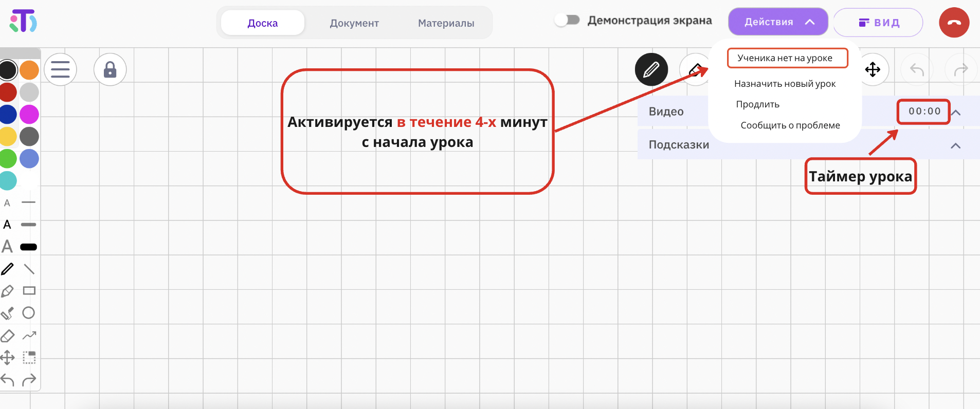Click undo in the left toolbar
980x409 pixels.
coord(7,380)
